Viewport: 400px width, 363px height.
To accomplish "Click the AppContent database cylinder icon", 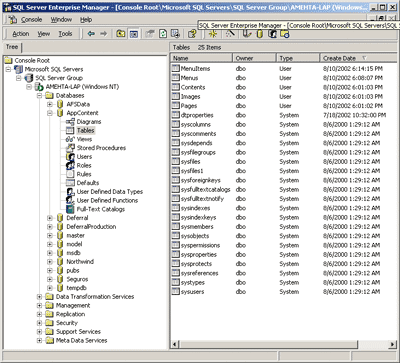I will [60, 113].
